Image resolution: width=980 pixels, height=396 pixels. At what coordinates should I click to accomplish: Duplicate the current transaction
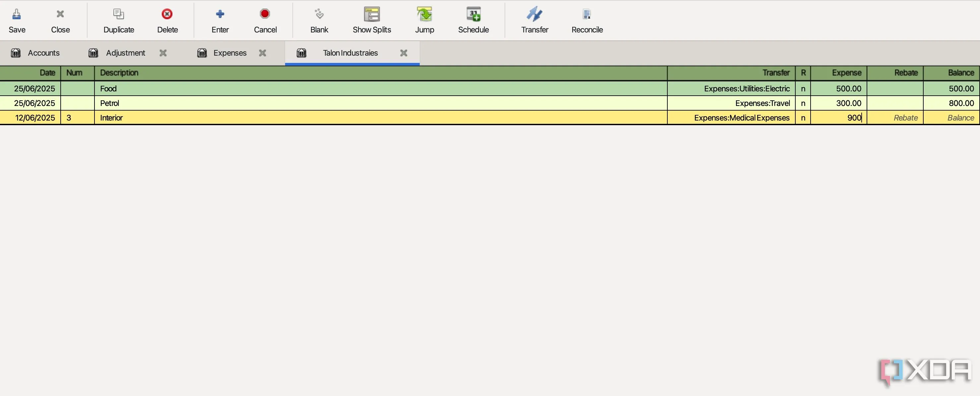coord(118,15)
